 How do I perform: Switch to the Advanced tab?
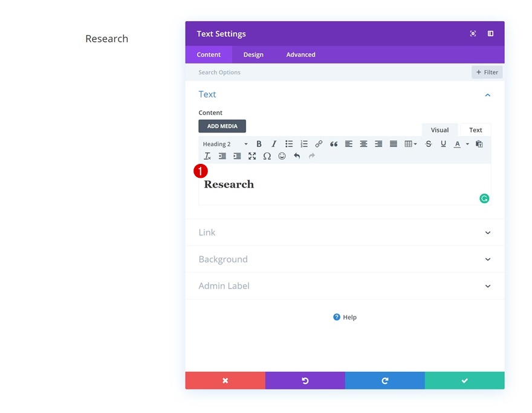coord(300,54)
